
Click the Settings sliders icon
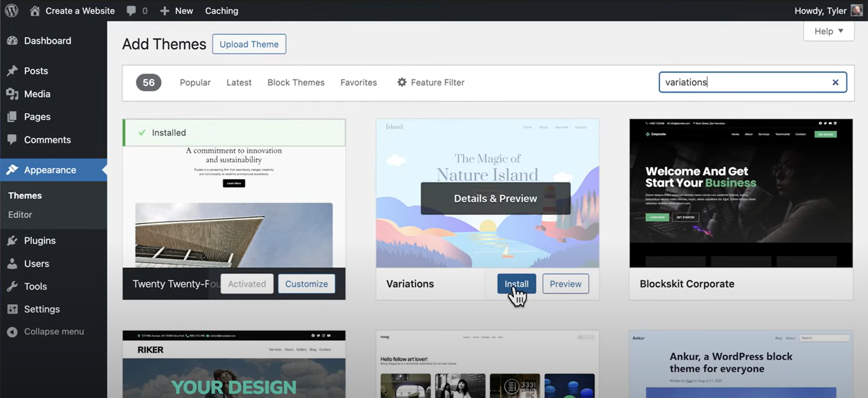pos(12,309)
